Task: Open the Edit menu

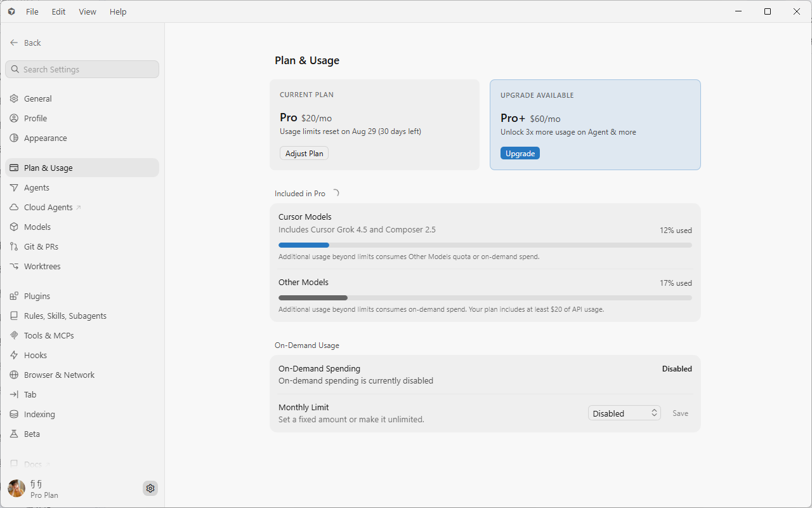Action: (x=59, y=11)
